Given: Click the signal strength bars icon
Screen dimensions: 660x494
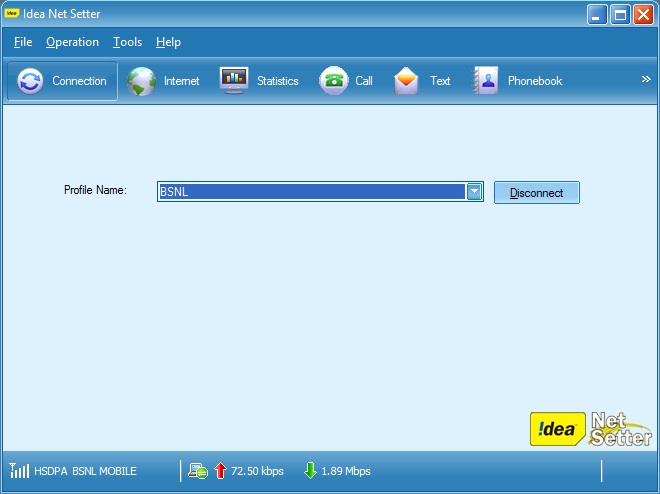Looking at the screenshot, I should pos(19,470).
